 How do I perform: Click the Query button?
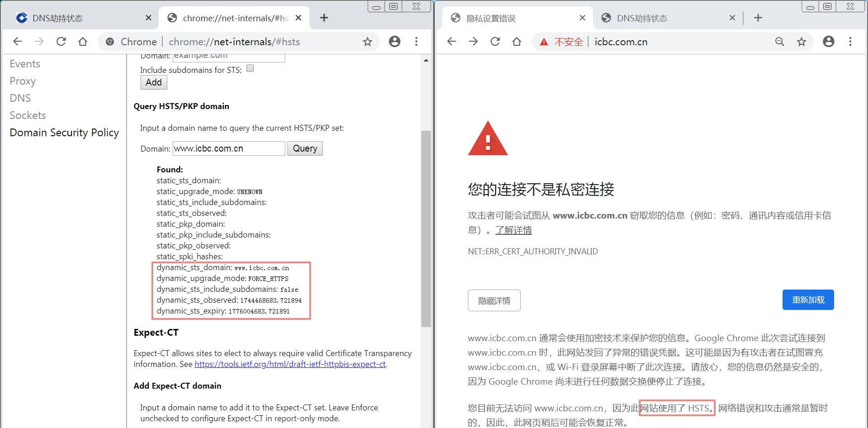click(305, 148)
